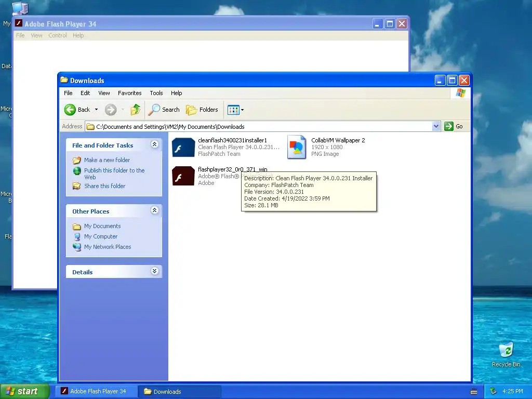Click the My Network Places icon

click(77, 247)
